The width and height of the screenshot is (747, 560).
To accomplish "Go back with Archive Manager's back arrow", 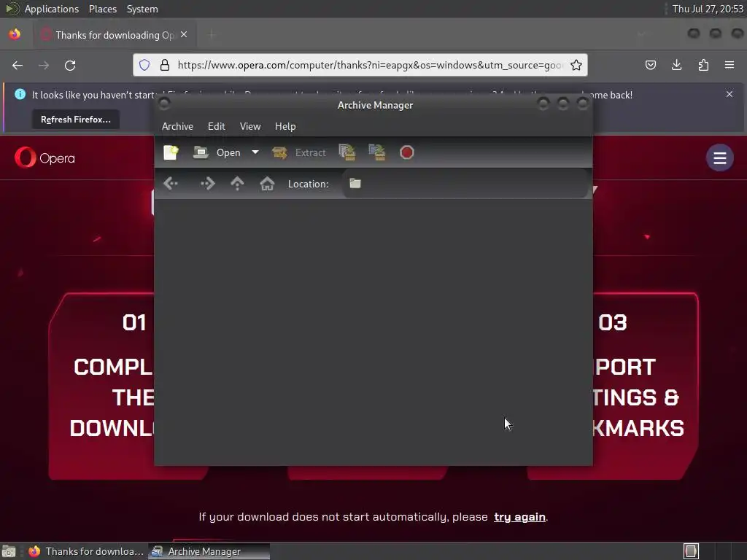I will [171, 183].
